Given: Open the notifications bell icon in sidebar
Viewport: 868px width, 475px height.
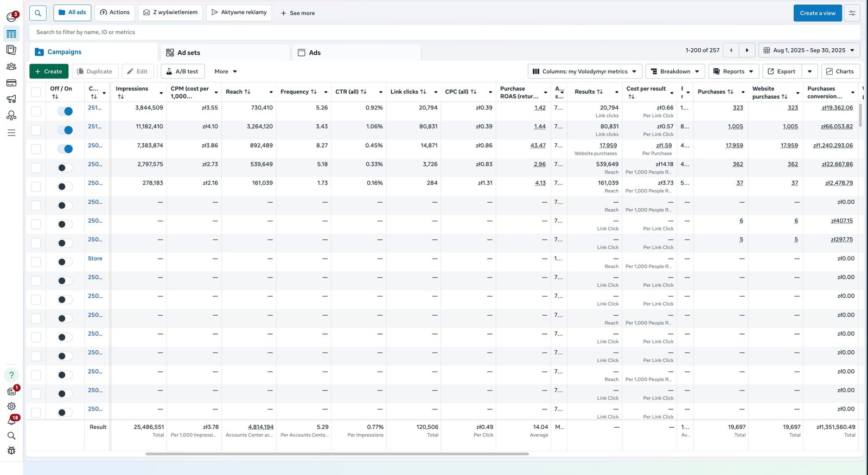Looking at the screenshot, I should [11, 421].
